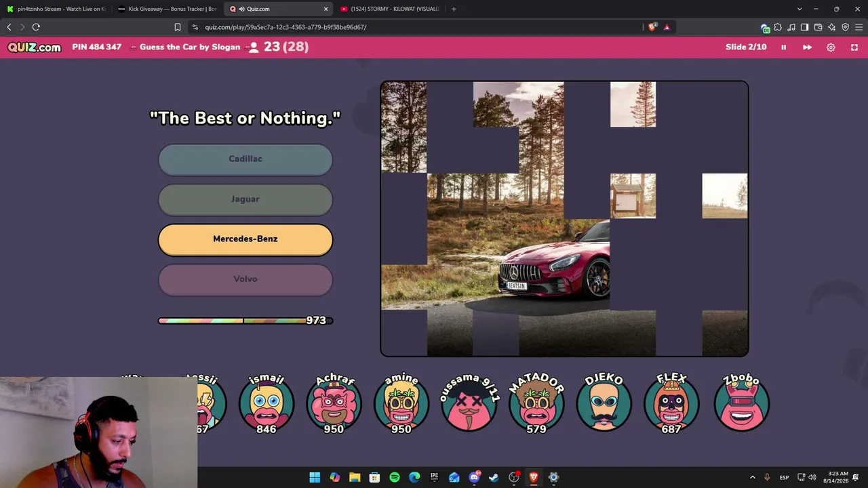This screenshot has width=868, height=488.
Task: Click Zbobo's player avatar
Action: click(741, 403)
